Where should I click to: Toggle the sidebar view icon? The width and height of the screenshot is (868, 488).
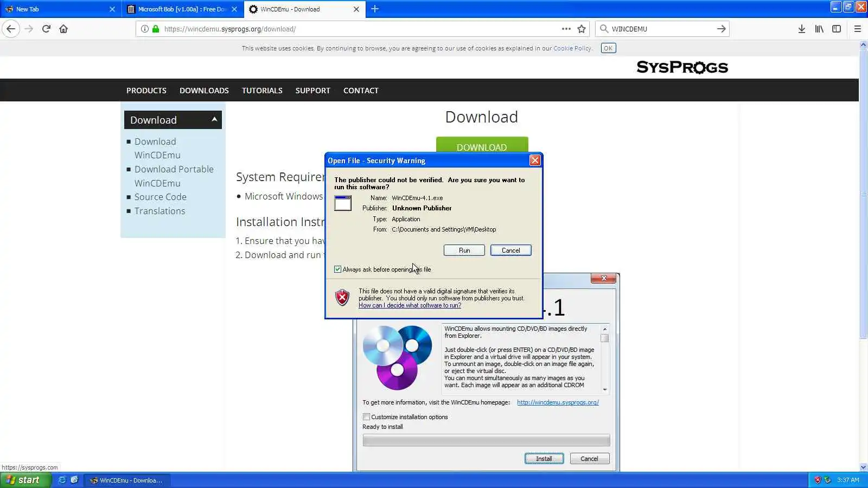click(837, 29)
